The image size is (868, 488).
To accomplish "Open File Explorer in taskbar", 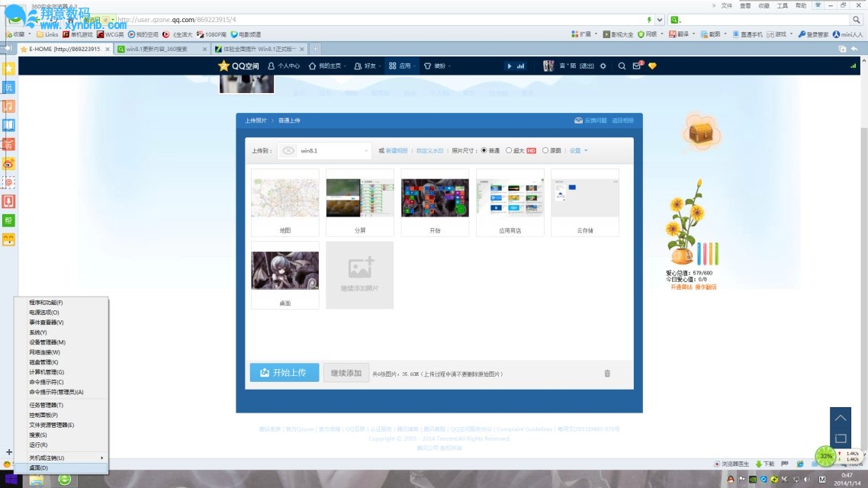I will pos(37,480).
